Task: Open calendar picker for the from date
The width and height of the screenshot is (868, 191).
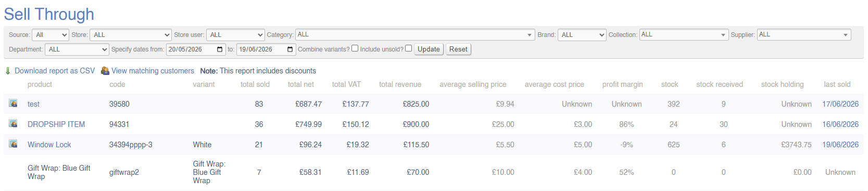Action: click(x=220, y=49)
